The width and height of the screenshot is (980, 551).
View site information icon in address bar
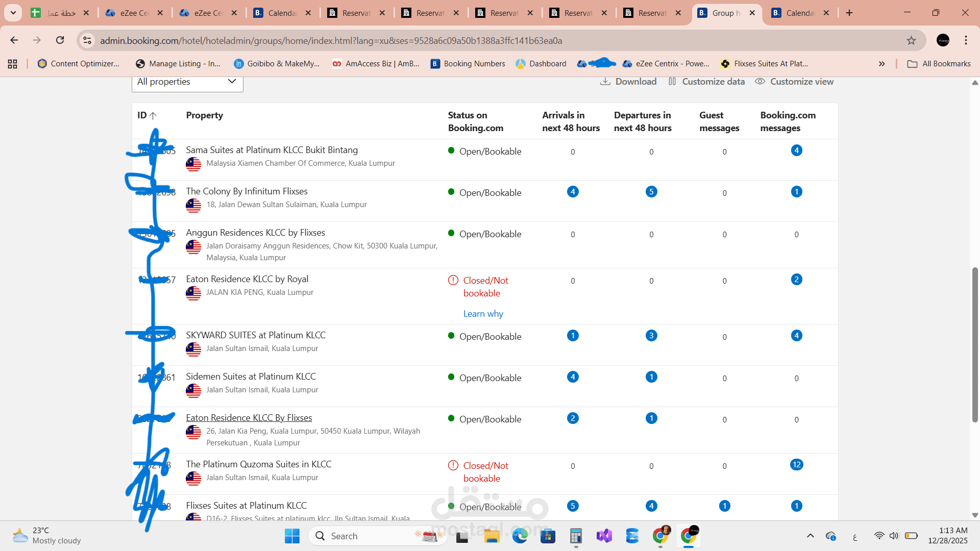point(88,40)
